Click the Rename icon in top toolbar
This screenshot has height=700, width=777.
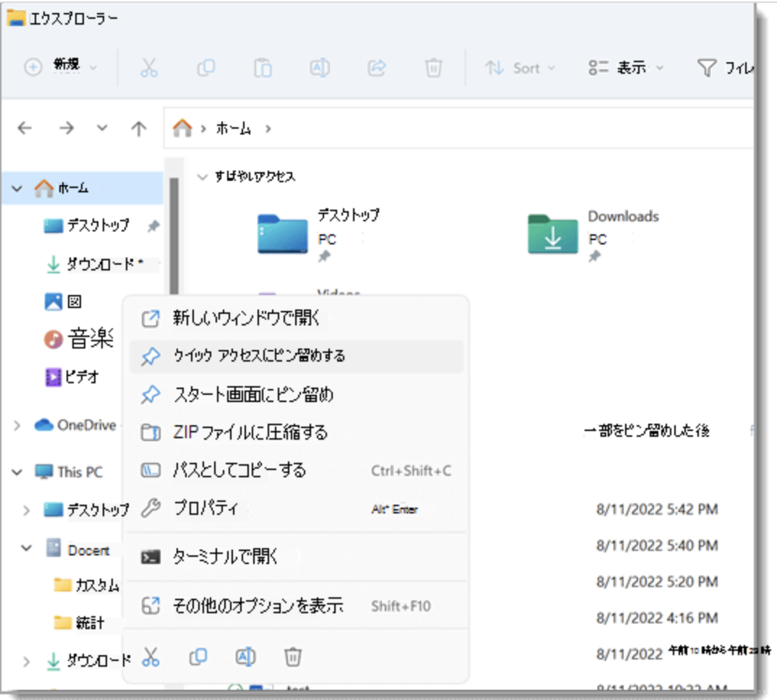[x=319, y=68]
